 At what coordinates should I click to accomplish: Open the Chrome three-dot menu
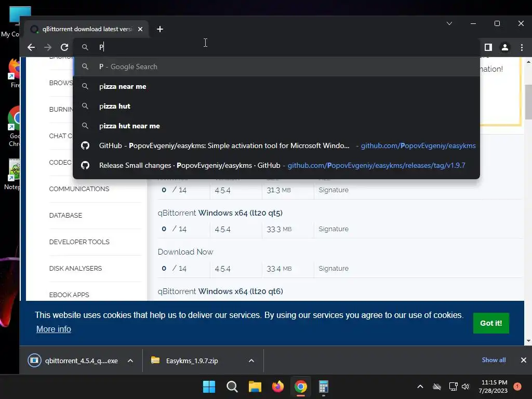[522, 47]
